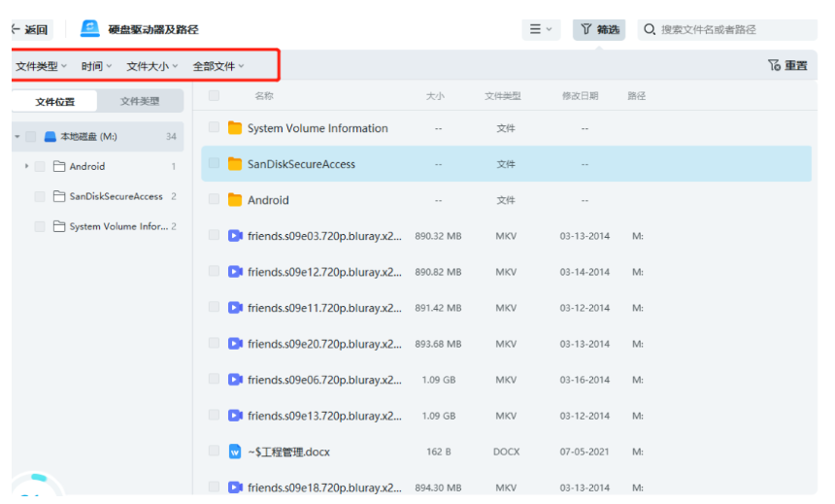Toggle checkbox beside Android in left tree
835x504 pixels.
point(40,167)
